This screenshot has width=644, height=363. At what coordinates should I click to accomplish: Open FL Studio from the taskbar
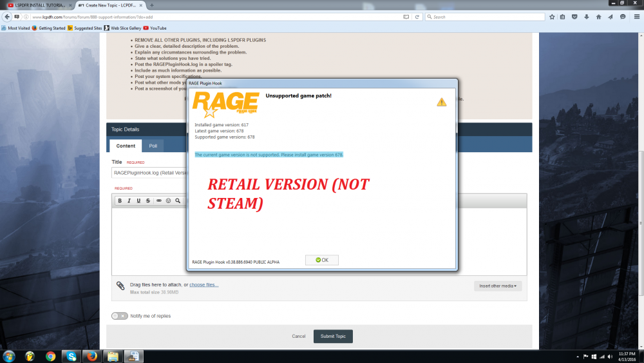pyautogui.click(x=30, y=356)
